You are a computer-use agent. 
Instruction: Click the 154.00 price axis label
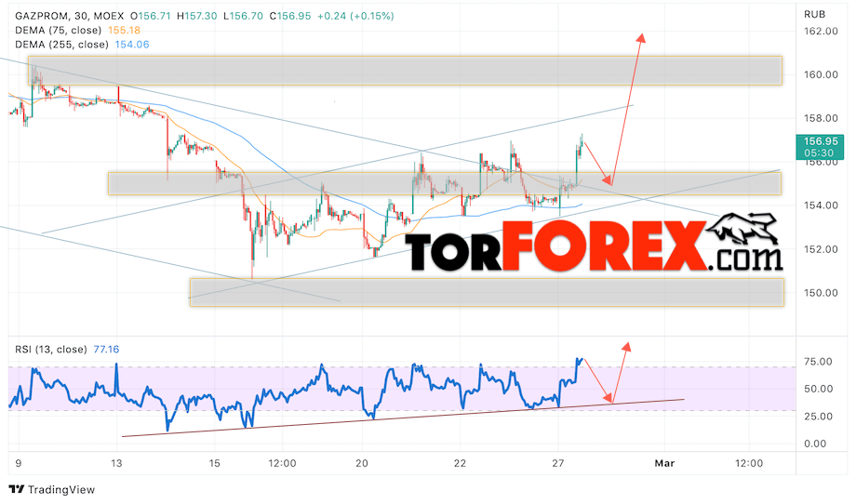[x=821, y=206]
